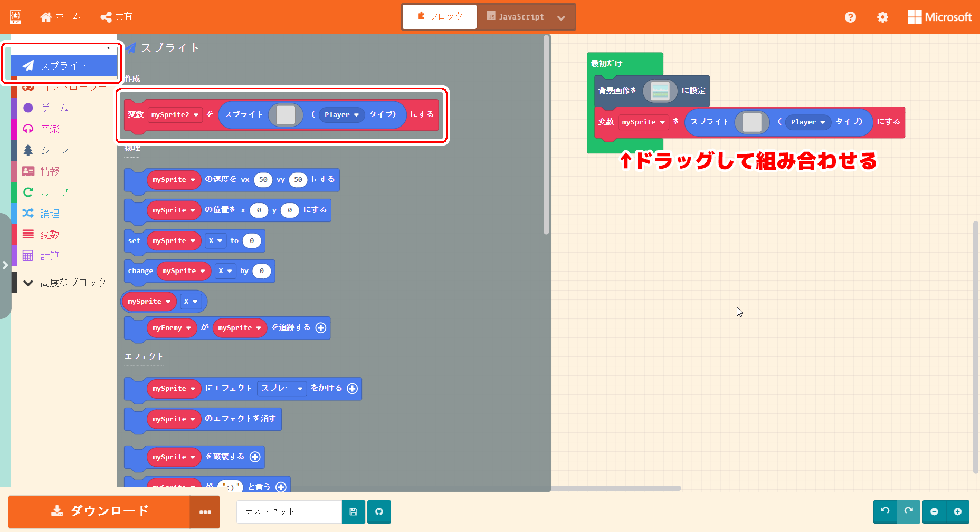980x532 pixels.
Task: Select the スプライト category in toolbox
Action: pos(64,66)
